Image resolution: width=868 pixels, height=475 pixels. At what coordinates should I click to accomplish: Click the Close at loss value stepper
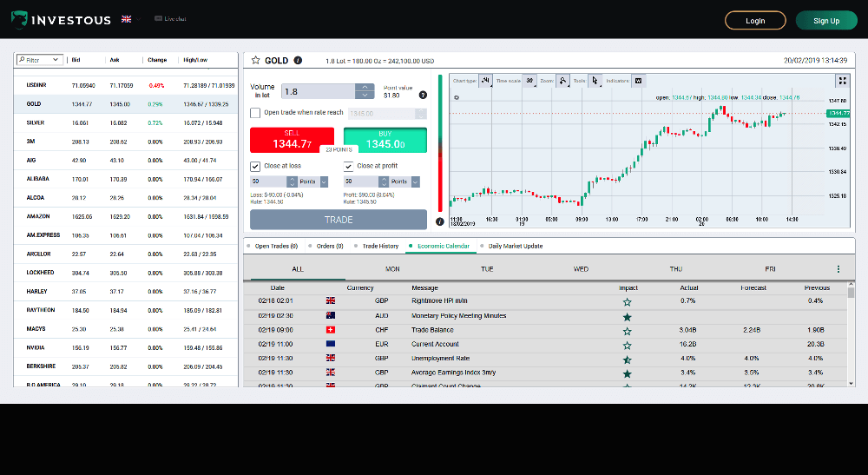coord(293,181)
